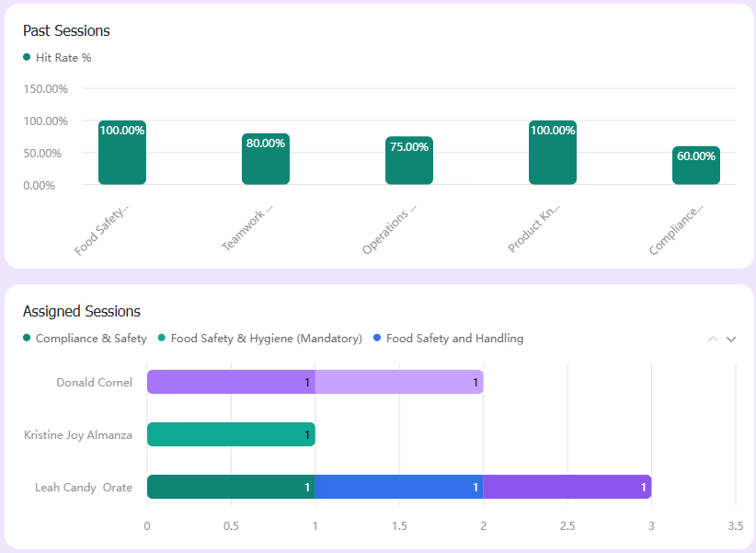Select the Food Safety 100.00% bar
Image resolution: width=756 pixels, height=553 pixels.
[122, 153]
